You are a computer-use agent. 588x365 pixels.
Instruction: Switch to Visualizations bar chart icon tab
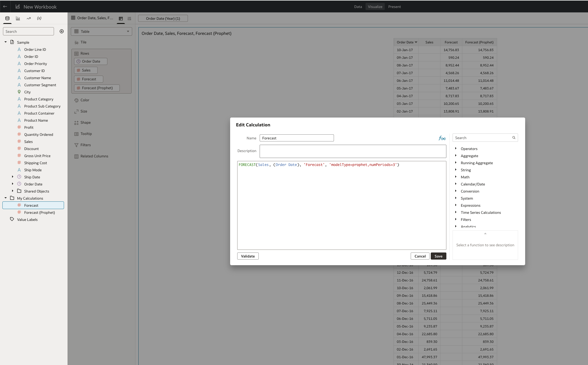click(18, 18)
